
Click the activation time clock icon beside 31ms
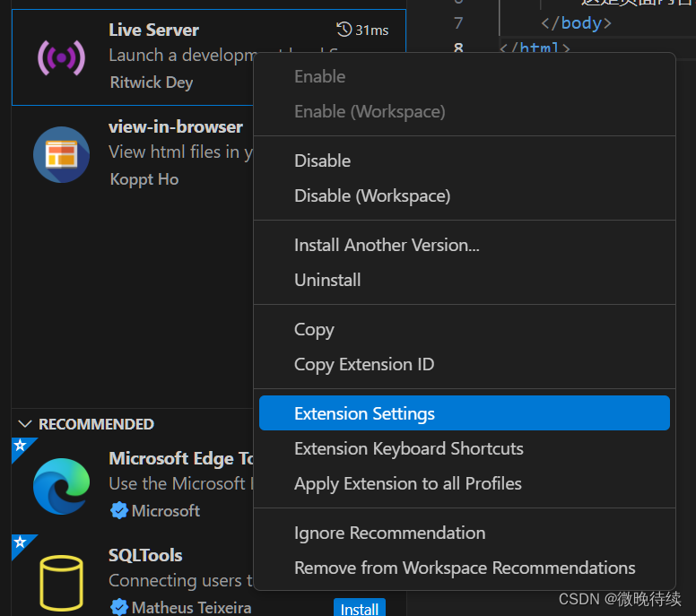[344, 30]
